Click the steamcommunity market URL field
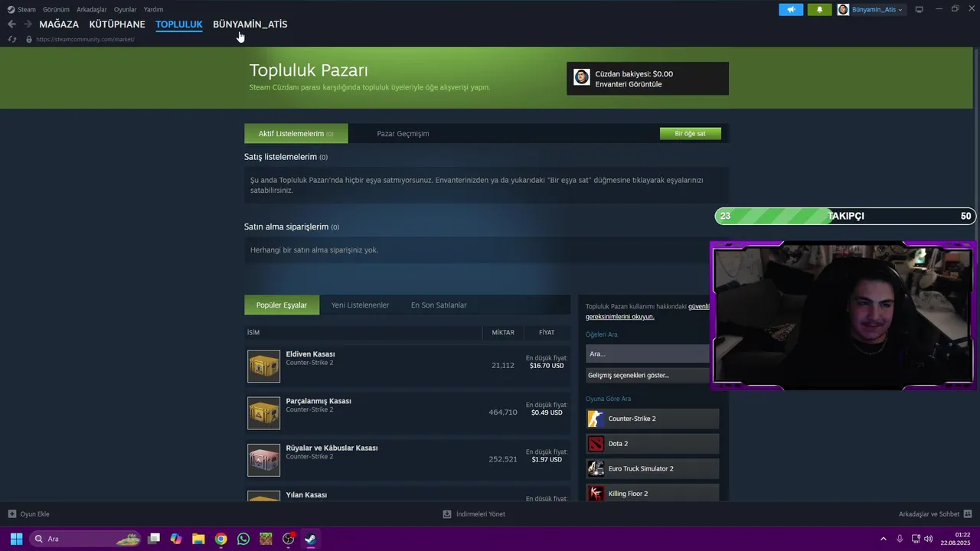The width and height of the screenshot is (980, 551). [x=85, y=39]
